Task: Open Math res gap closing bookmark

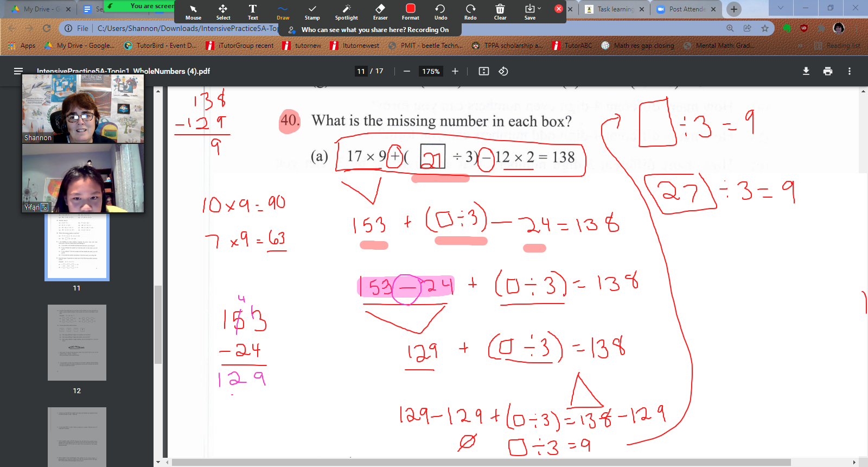Action: click(637, 46)
